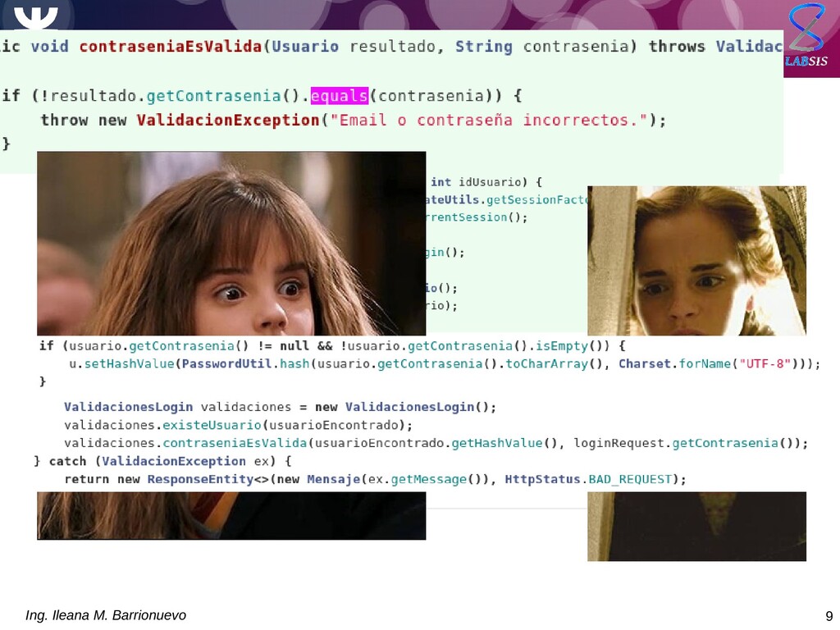The width and height of the screenshot is (840, 630).
Task: Click 'loginRequest' in the validation line
Action: (x=619, y=443)
